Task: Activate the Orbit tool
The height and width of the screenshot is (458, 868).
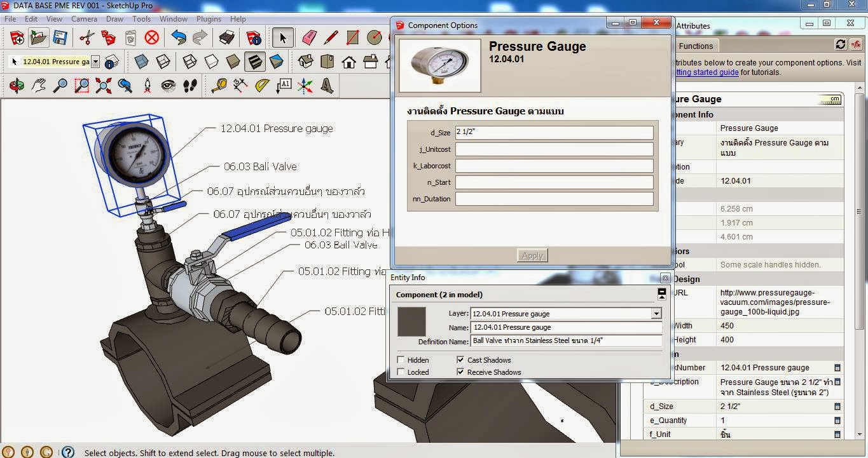Action: [17, 85]
